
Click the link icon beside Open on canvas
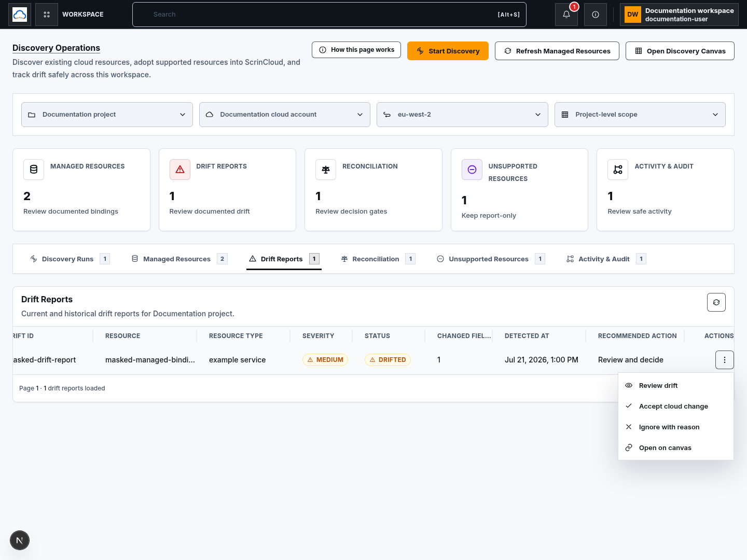[629, 447]
